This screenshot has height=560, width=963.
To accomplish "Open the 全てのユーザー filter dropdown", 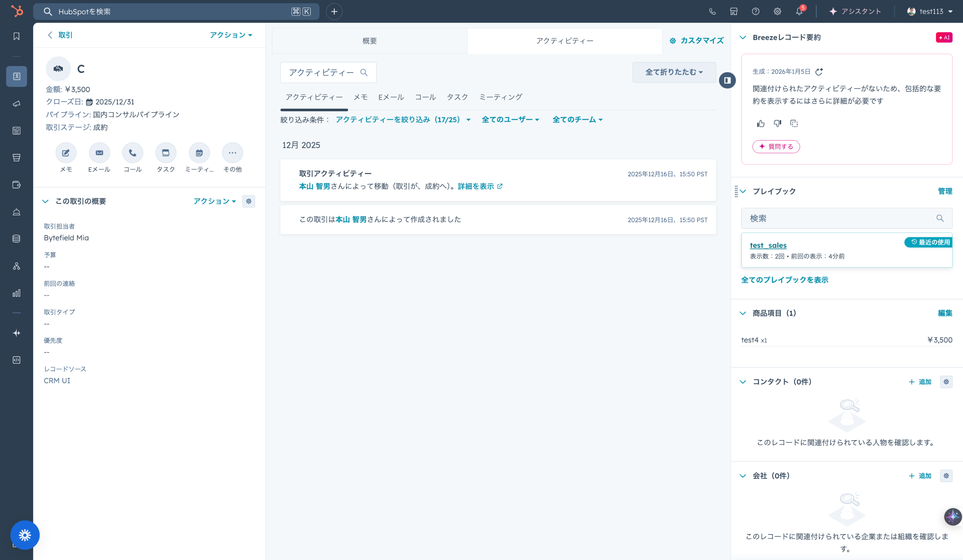I will [510, 120].
